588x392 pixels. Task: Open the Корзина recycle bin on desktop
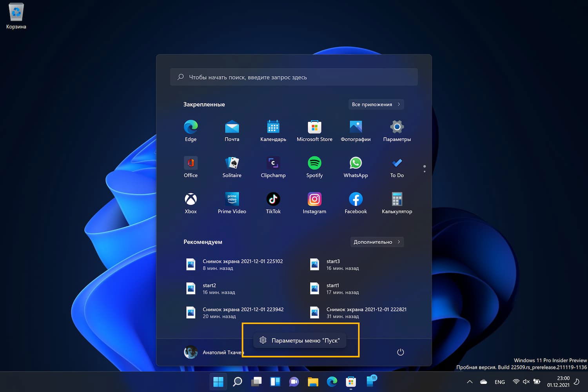pos(16,16)
